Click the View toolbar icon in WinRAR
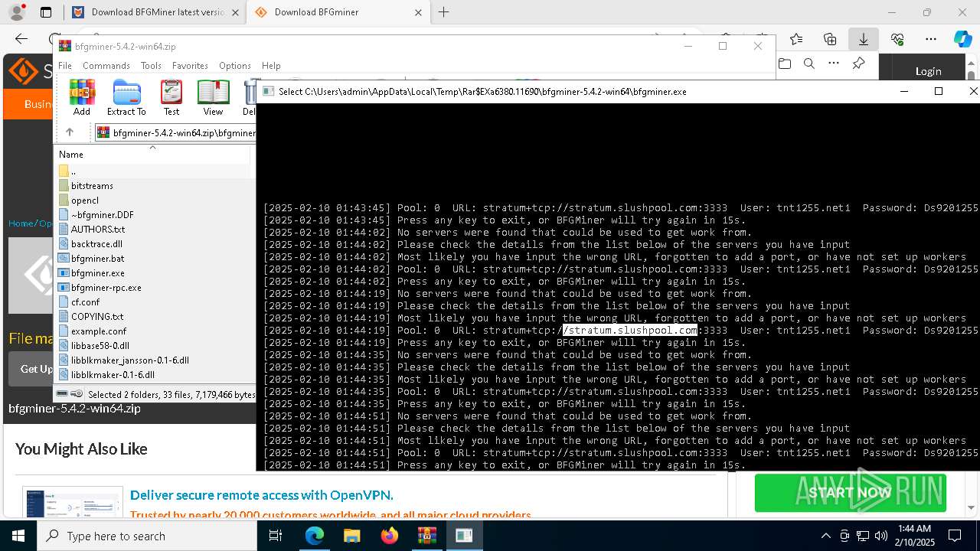This screenshot has height=551, width=980. click(213, 97)
